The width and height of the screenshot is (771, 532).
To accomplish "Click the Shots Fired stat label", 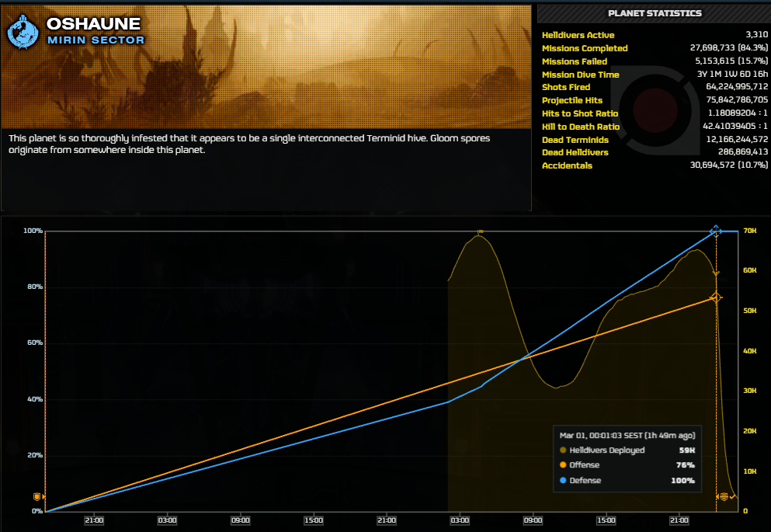I will click(x=566, y=87).
